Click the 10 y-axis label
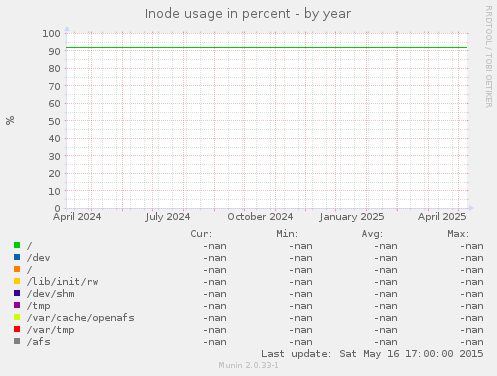 coord(54,191)
